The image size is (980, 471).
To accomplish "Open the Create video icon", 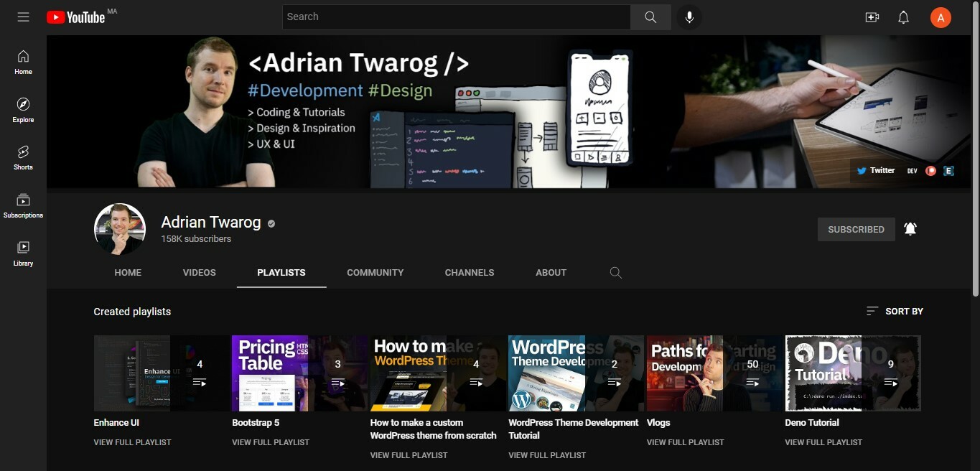I will point(872,17).
